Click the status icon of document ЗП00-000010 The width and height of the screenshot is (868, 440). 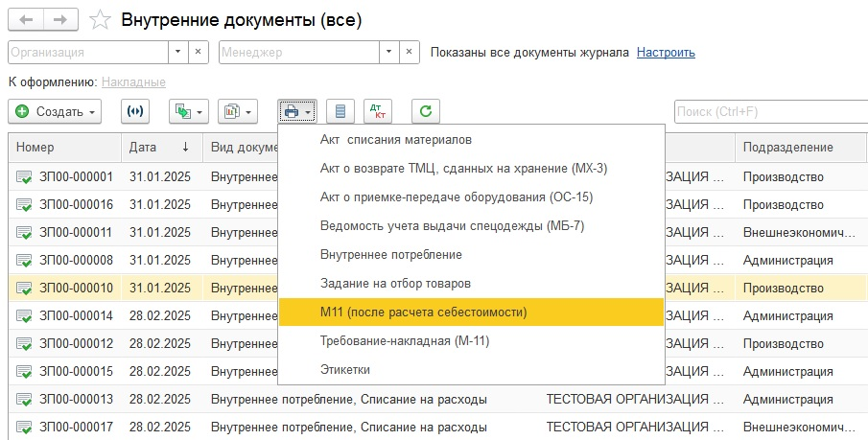coord(24,288)
